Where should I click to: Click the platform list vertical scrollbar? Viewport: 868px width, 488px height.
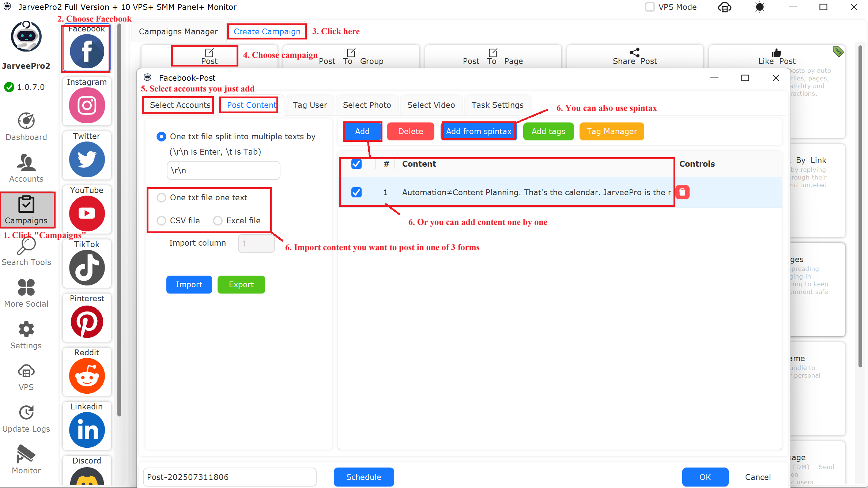(119, 219)
